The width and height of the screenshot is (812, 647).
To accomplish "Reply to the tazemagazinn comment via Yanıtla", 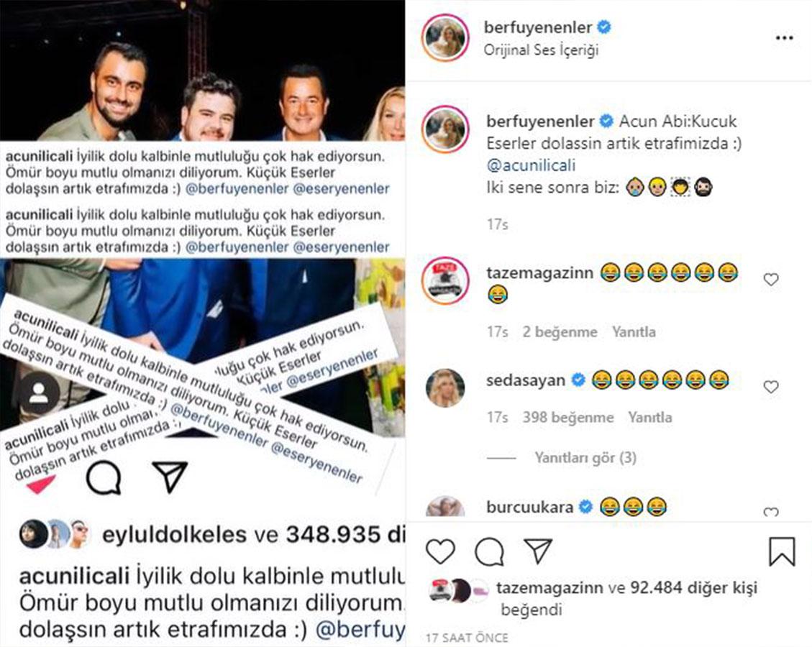I will (x=634, y=332).
